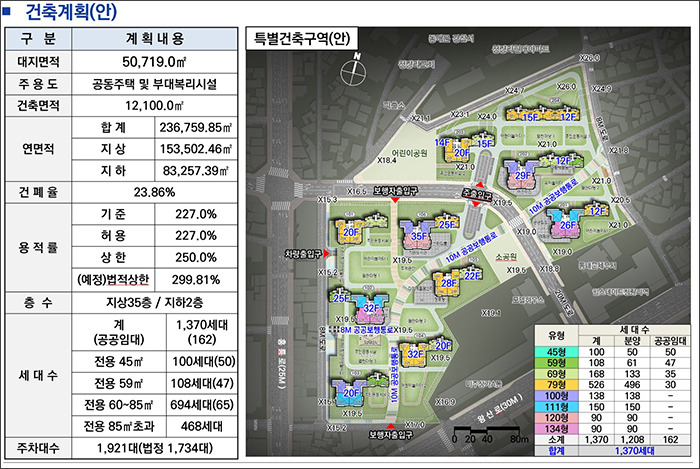This screenshot has height=469, width=700.
Task: Select the 468세대 value
Action: click(x=202, y=426)
